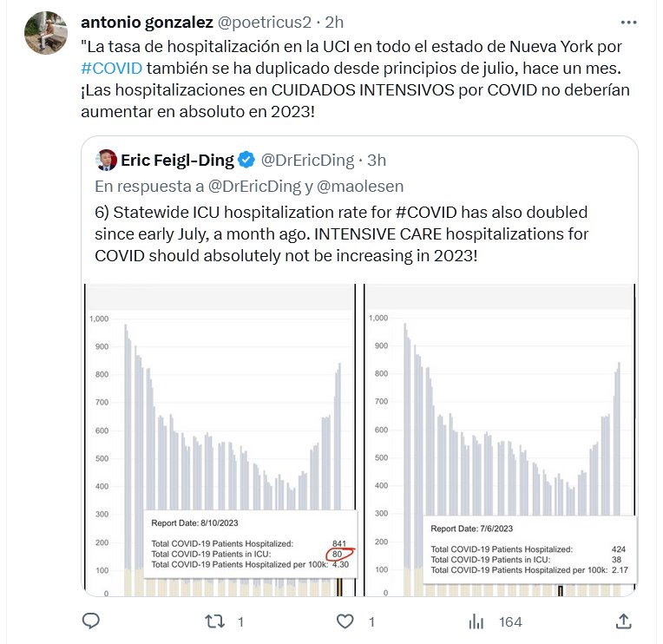This screenshot has height=644, width=663.
Task: Click the 164 view count number
Action: (510, 622)
